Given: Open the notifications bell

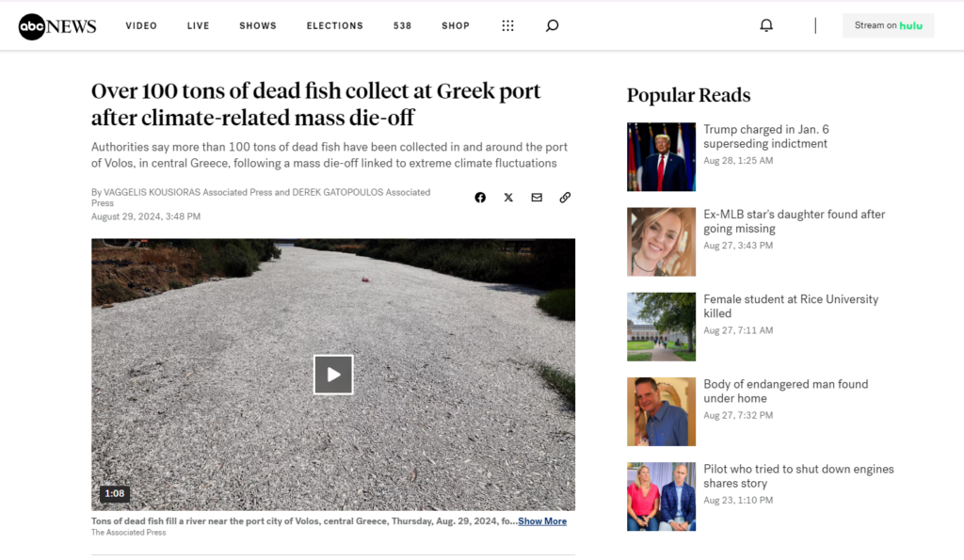Looking at the screenshot, I should [x=766, y=25].
